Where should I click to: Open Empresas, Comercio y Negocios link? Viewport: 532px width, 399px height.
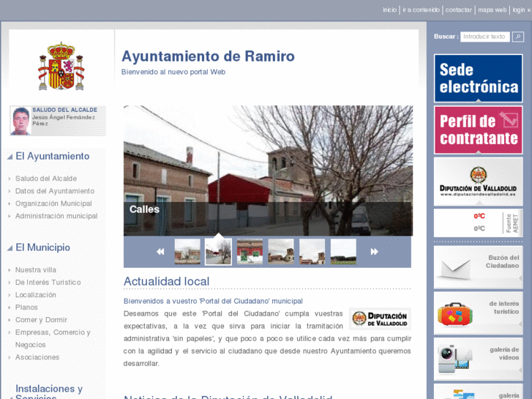pyautogui.click(x=53, y=338)
